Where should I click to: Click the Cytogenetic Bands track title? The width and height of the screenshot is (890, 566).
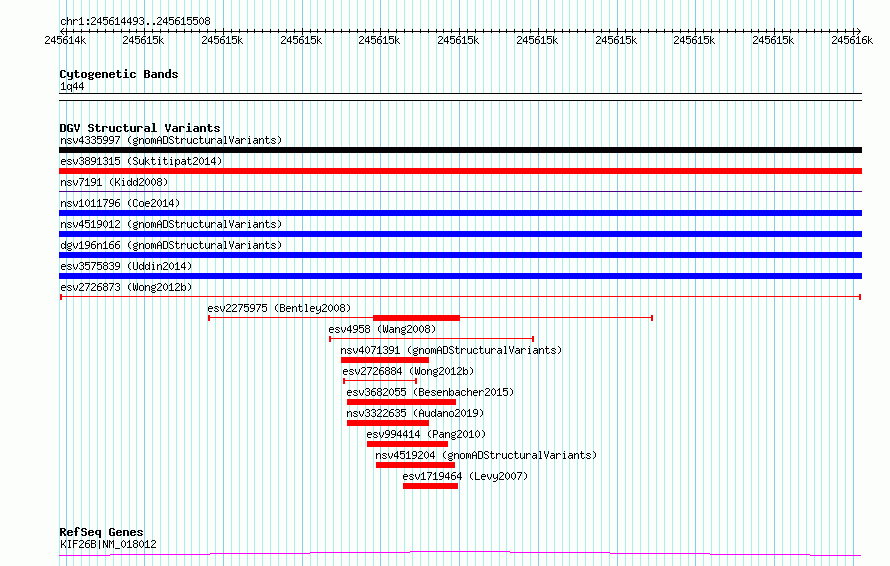click(x=119, y=74)
